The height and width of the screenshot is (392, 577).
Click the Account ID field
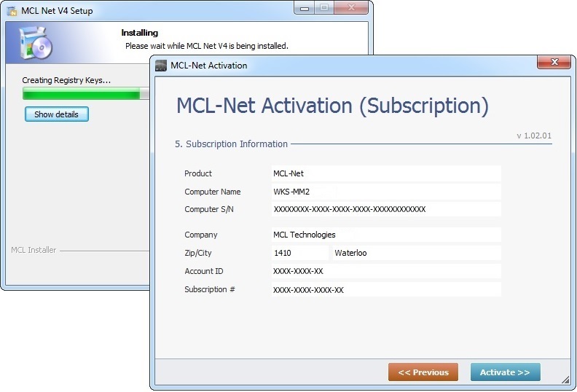click(x=386, y=271)
